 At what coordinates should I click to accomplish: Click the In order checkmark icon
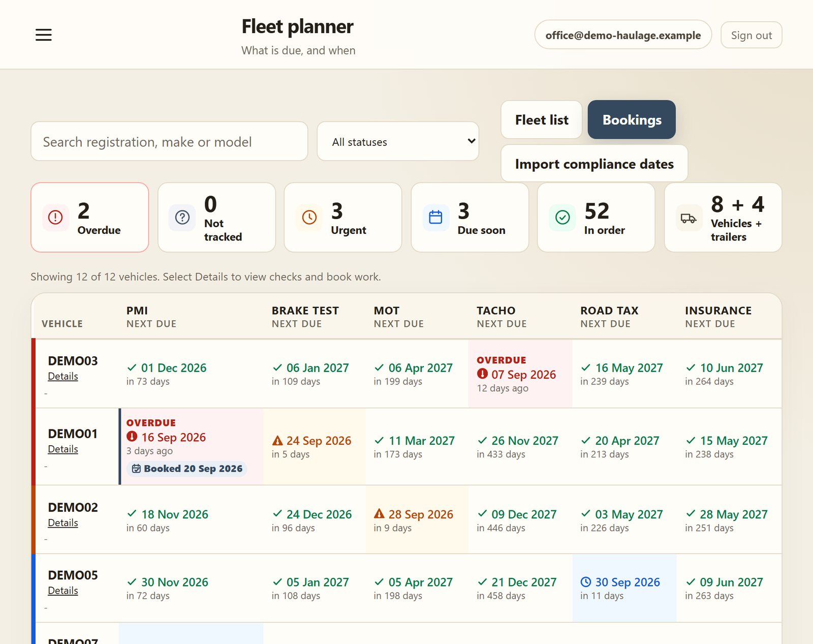[x=562, y=218]
